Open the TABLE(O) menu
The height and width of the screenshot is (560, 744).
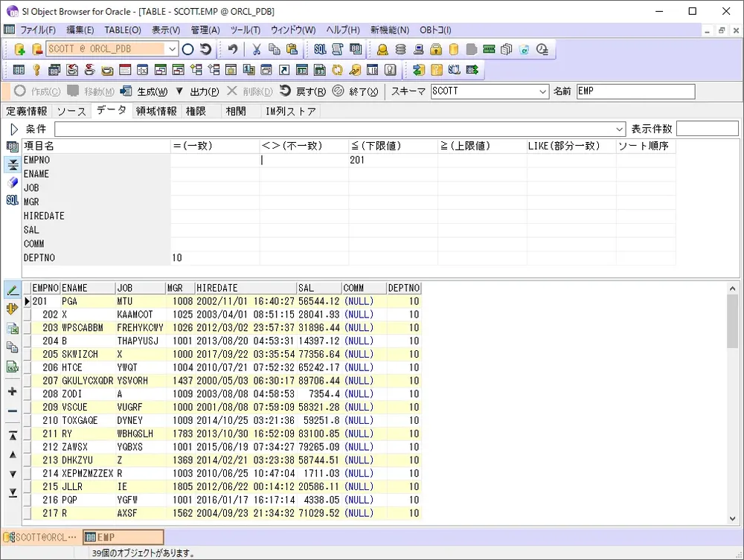click(x=123, y=30)
